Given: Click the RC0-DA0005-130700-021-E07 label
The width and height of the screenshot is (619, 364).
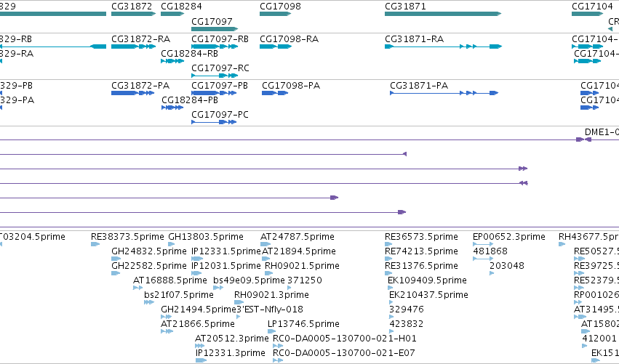Looking at the screenshot, I should click(x=344, y=353).
